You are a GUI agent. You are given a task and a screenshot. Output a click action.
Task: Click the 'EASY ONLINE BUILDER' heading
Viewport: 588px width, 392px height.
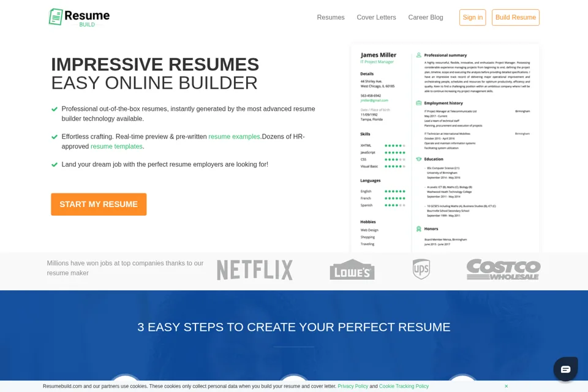tap(154, 83)
